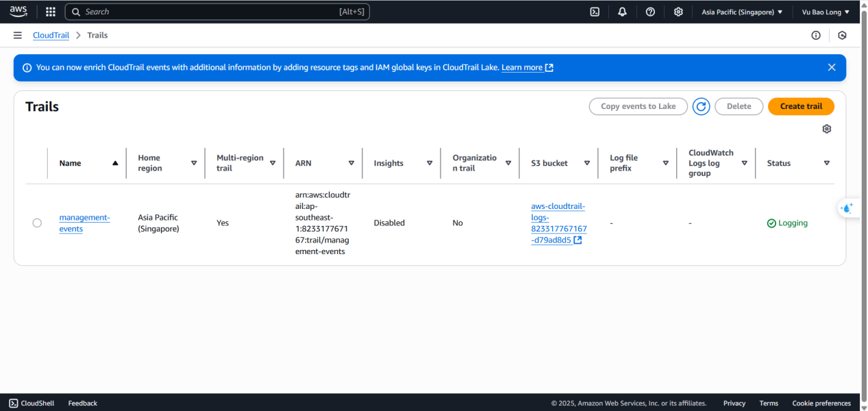The image size is (868, 411).
Task: Click the info icon in the banner
Action: [x=27, y=68]
